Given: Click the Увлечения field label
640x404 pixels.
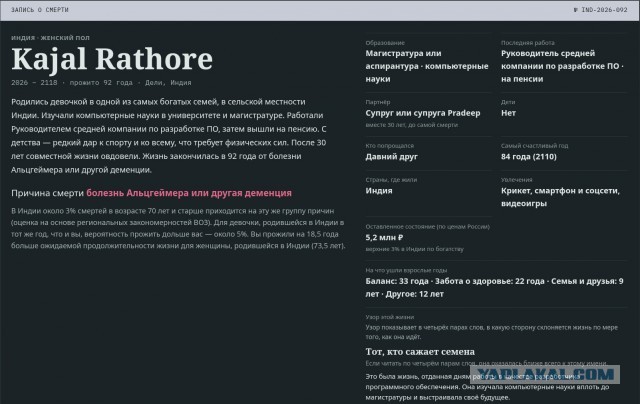Looking at the screenshot, I should [516, 180].
